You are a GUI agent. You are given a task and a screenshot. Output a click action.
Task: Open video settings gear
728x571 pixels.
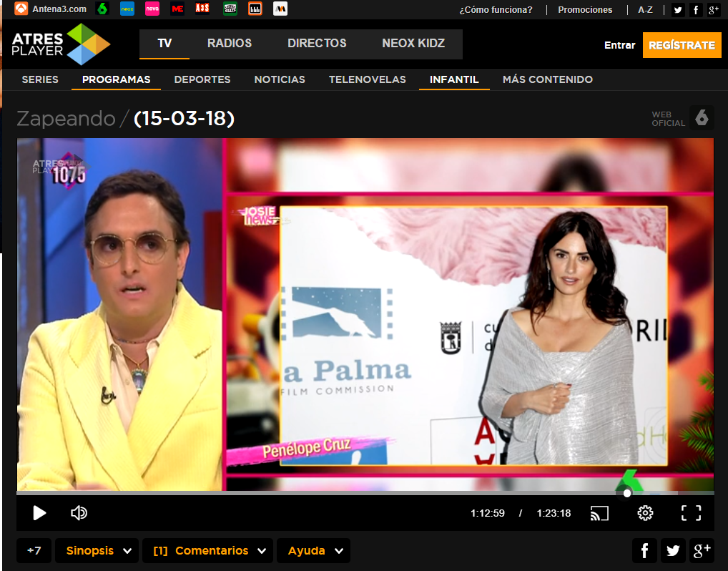(645, 513)
